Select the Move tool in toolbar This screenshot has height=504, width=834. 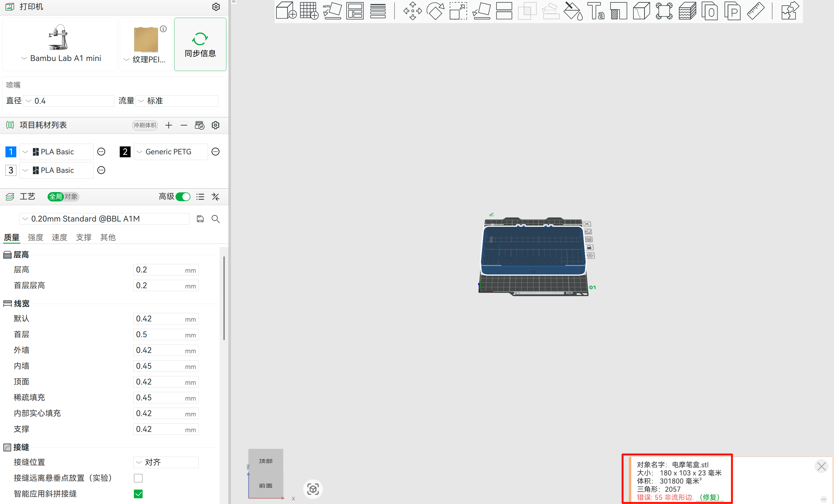(x=413, y=11)
